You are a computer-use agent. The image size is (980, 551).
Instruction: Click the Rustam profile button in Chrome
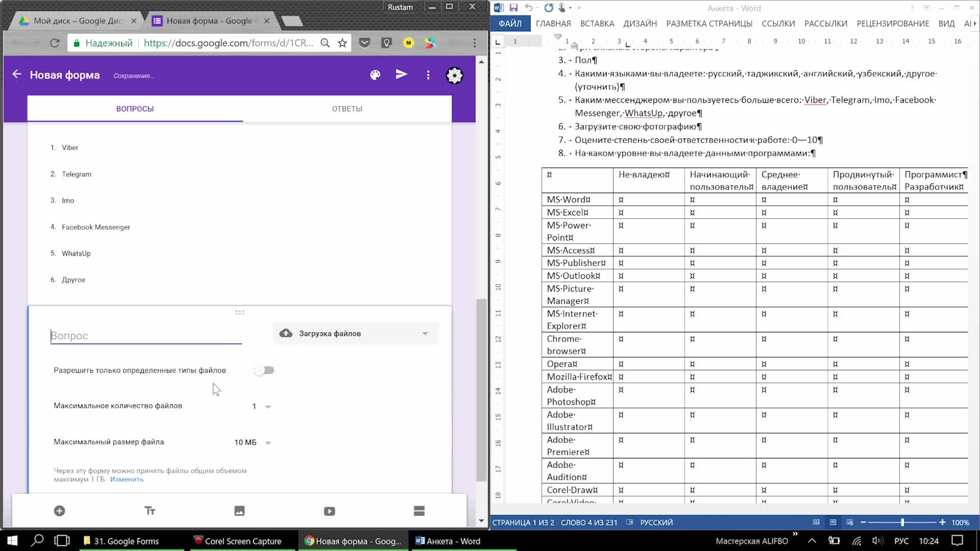400,7
